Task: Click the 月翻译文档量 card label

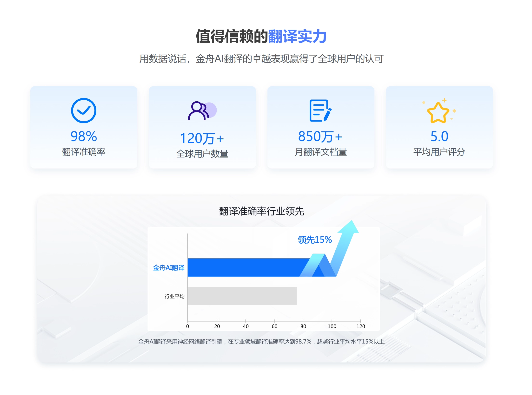Action: 321,152
